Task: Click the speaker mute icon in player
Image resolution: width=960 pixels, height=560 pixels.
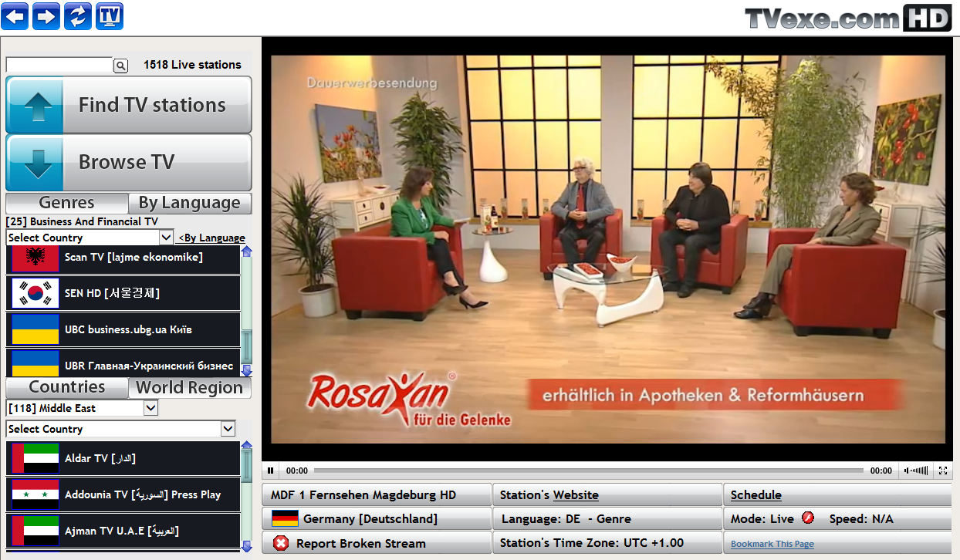Action: pos(908,471)
